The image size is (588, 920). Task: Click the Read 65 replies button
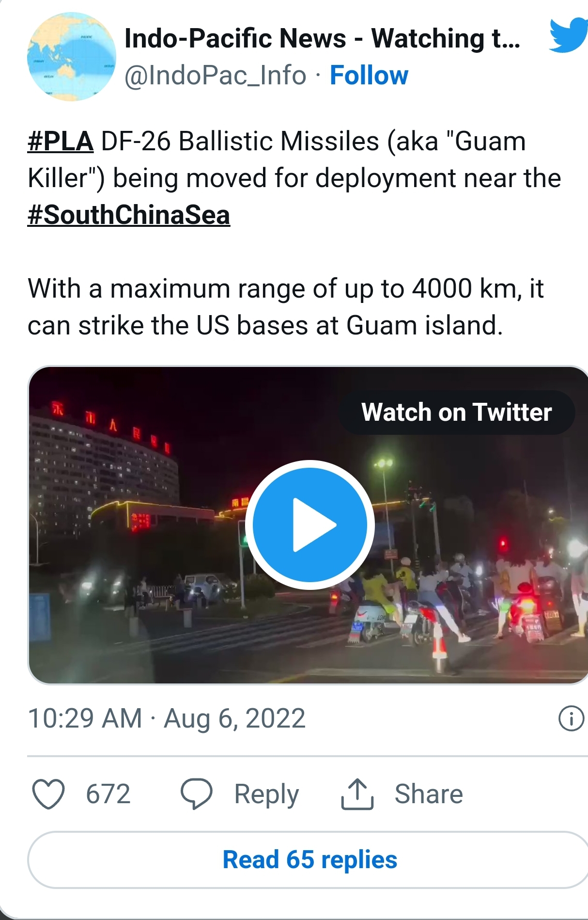310,860
